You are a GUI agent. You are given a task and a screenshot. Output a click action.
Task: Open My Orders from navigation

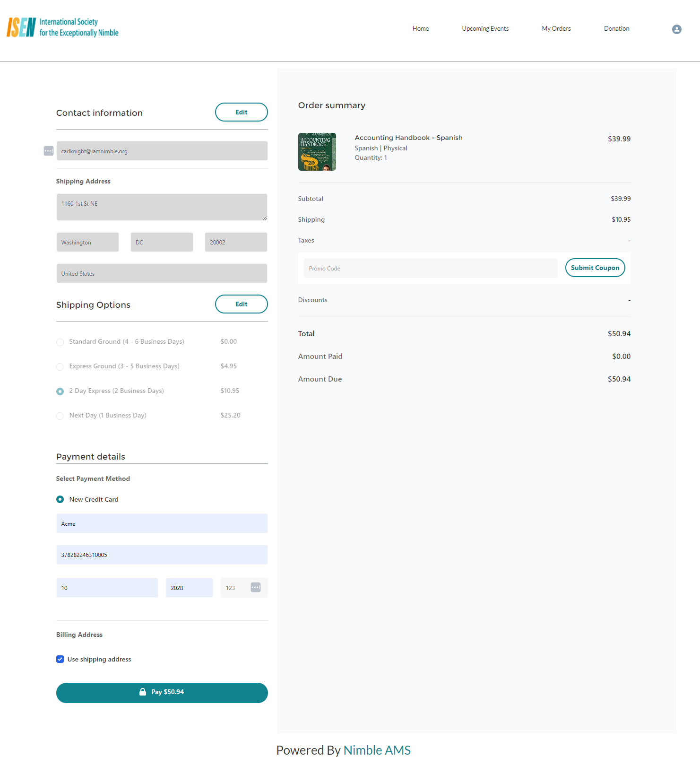556,28
